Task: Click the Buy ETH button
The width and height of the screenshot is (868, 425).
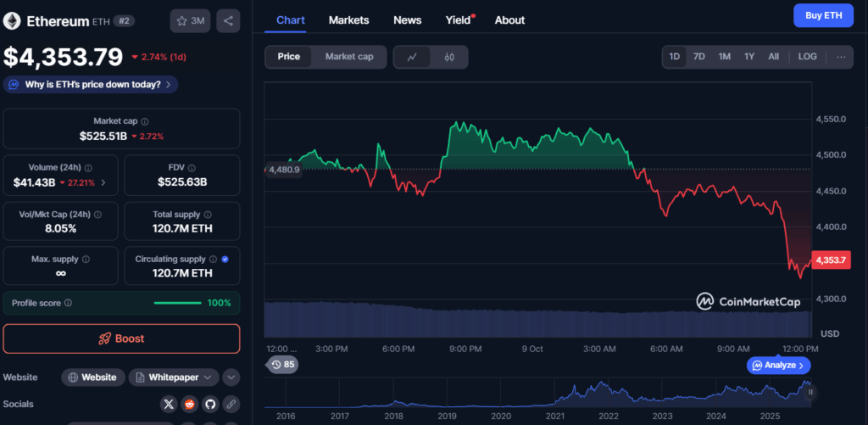Action: (x=823, y=16)
